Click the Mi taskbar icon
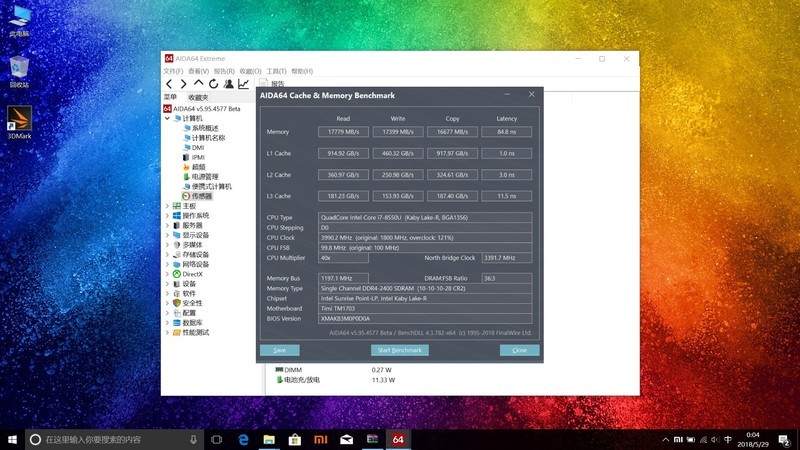800x450 pixels. click(320, 439)
